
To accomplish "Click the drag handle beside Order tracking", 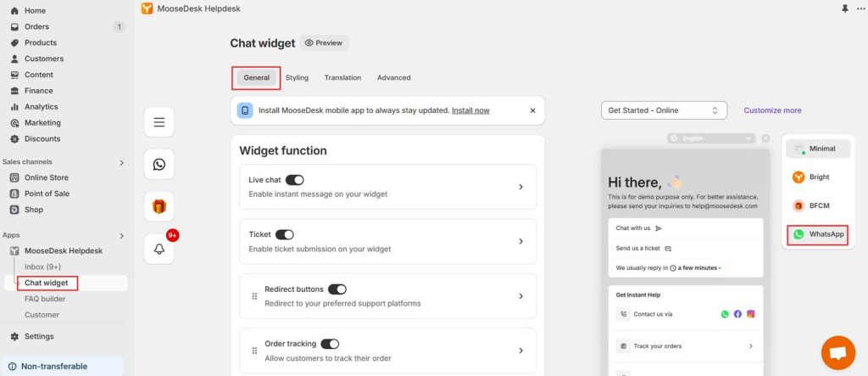I will tap(254, 351).
